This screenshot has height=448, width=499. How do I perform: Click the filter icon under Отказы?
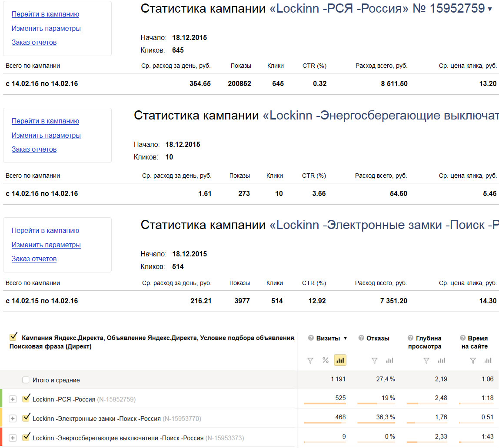pos(375,360)
